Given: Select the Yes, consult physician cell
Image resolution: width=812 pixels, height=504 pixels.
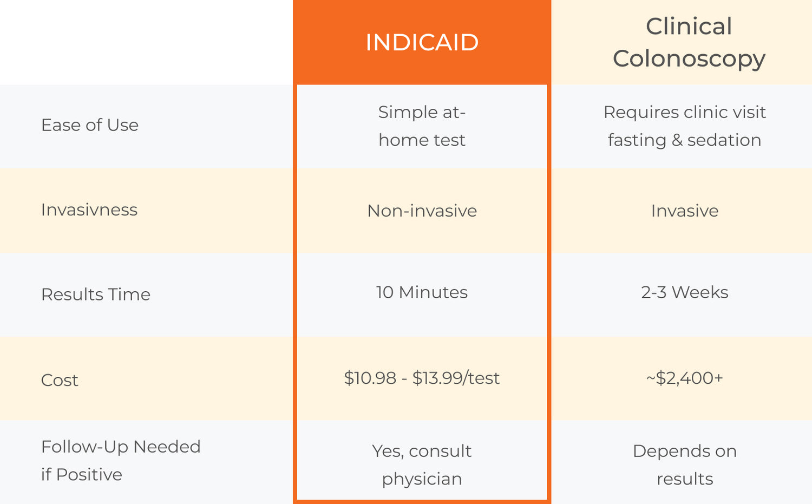Looking at the screenshot, I should [422, 464].
